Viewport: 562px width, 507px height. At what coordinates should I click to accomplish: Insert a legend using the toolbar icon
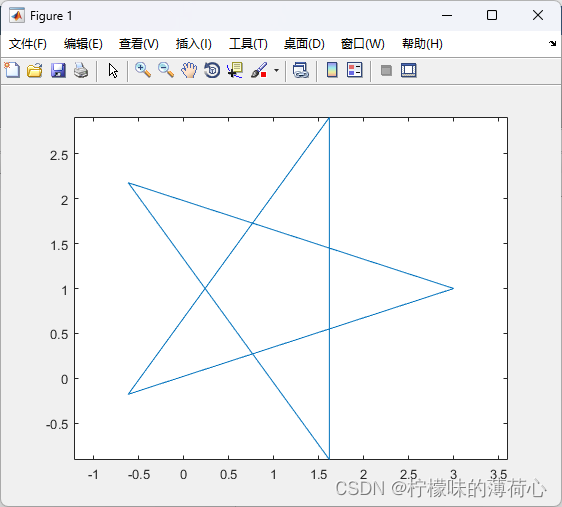(x=355, y=70)
